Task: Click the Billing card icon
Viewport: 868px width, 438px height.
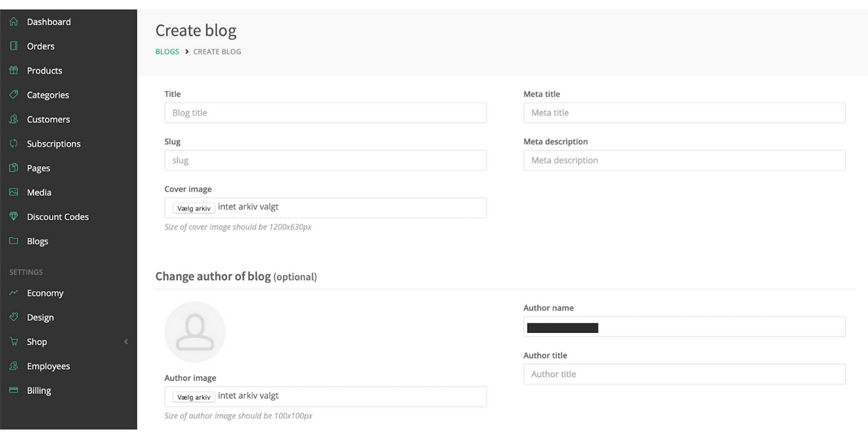Action: coord(14,390)
